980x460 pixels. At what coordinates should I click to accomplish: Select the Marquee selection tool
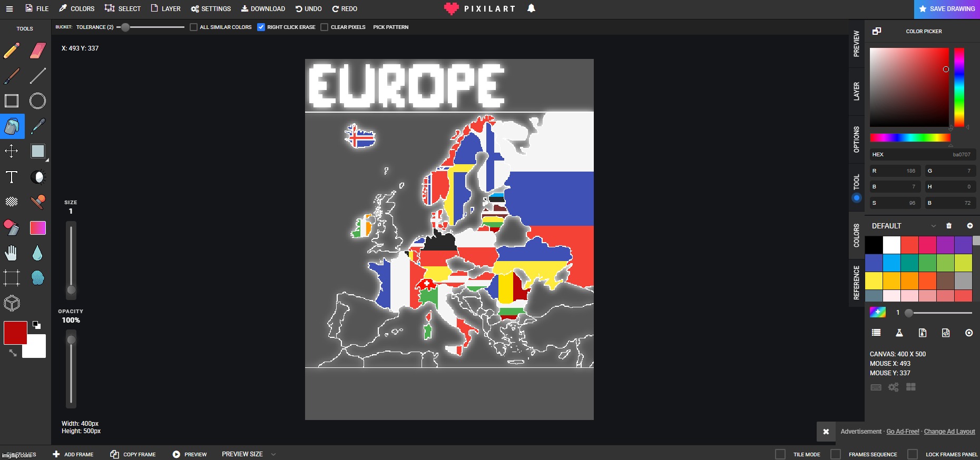tap(12, 278)
